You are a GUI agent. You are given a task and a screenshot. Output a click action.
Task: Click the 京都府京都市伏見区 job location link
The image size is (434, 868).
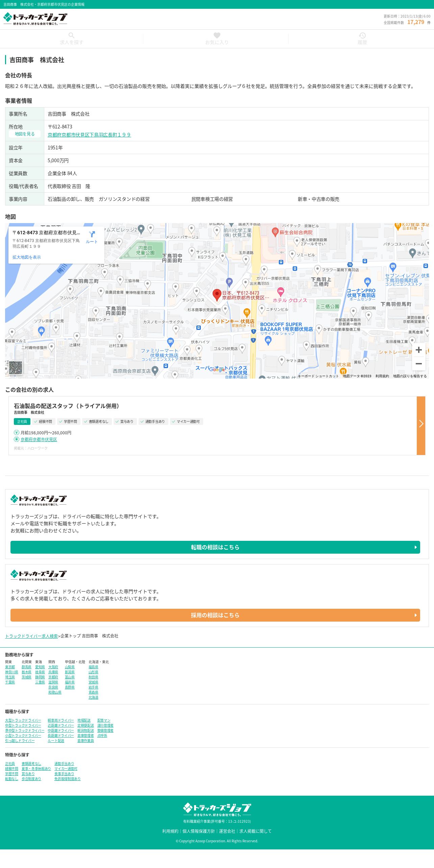(x=39, y=439)
